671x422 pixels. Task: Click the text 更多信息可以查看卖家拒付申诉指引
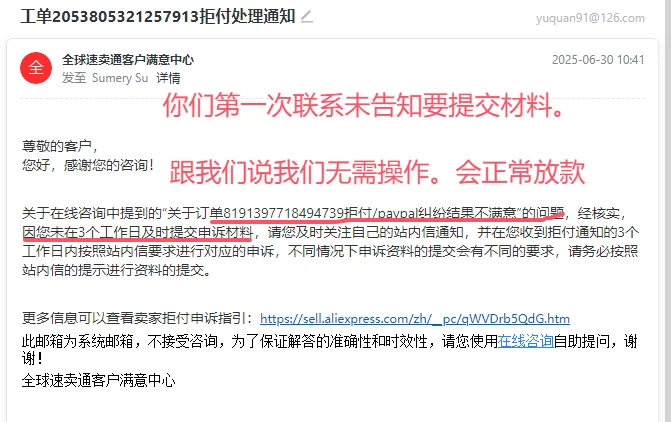pyautogui.click(x=138, y=318)
